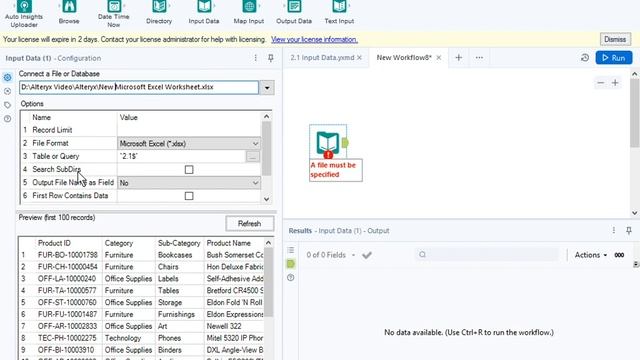Screen dimensions: 640x360
Task: Open Configuration panel options menu
Action: [256, 58]
